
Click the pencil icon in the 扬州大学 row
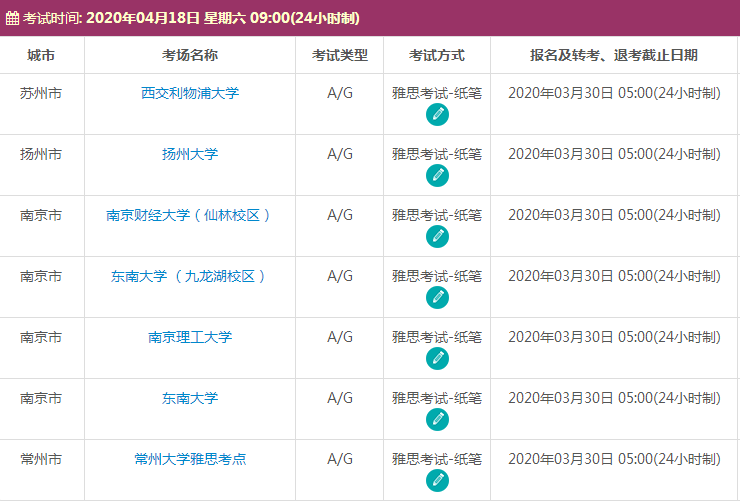click(437, 175)
